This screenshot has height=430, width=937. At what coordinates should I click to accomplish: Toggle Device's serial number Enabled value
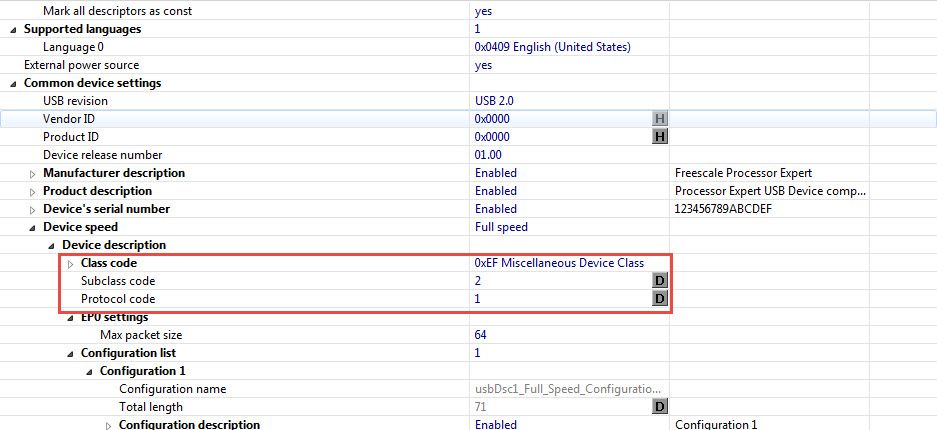(496, 209)
